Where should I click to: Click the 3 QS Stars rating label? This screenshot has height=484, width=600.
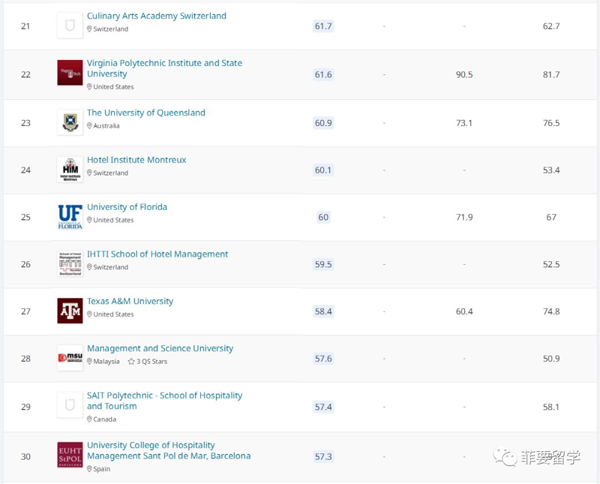(148, 361)
